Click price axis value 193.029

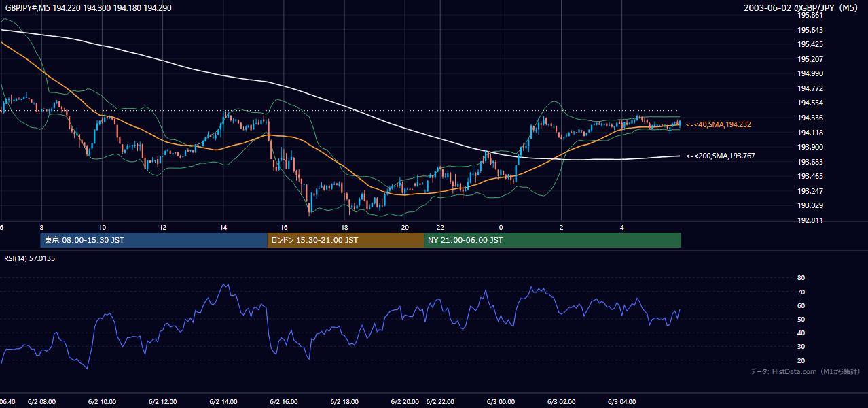pos(810,205)
